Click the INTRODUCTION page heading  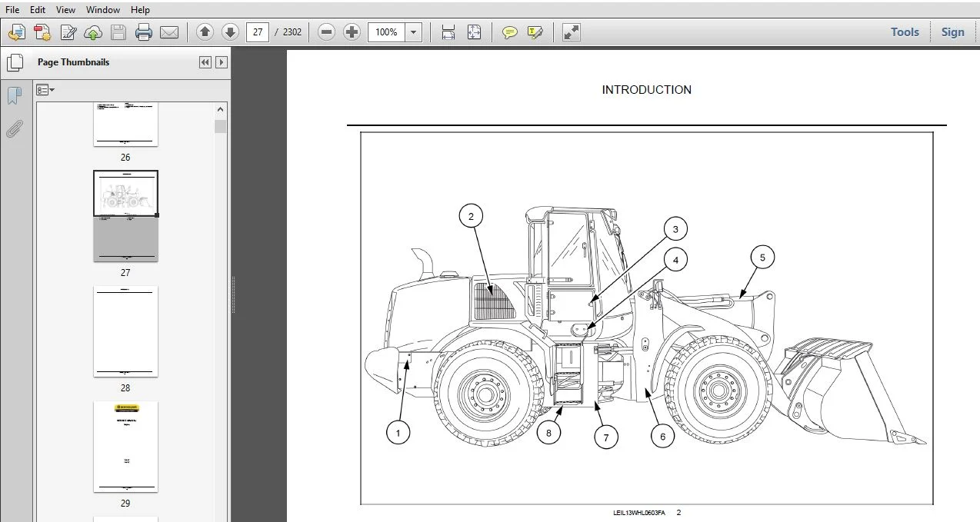pyautogui.click(x=647, y=90)
